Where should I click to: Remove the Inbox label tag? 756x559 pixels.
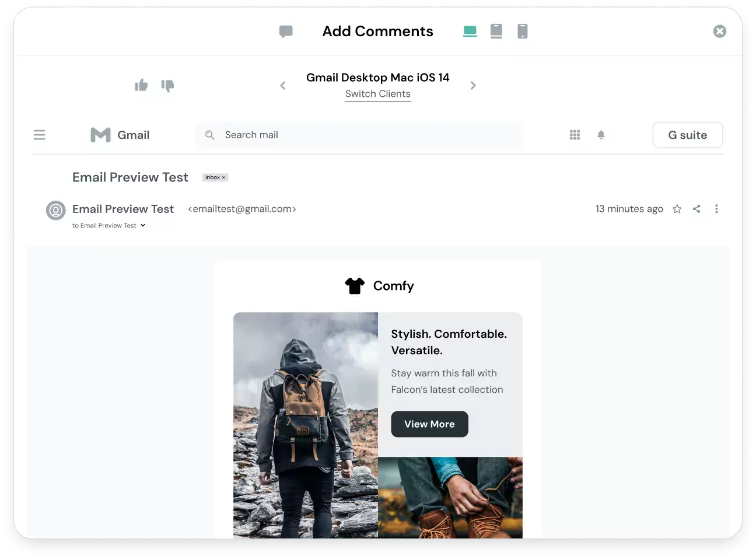click(223, 177)
